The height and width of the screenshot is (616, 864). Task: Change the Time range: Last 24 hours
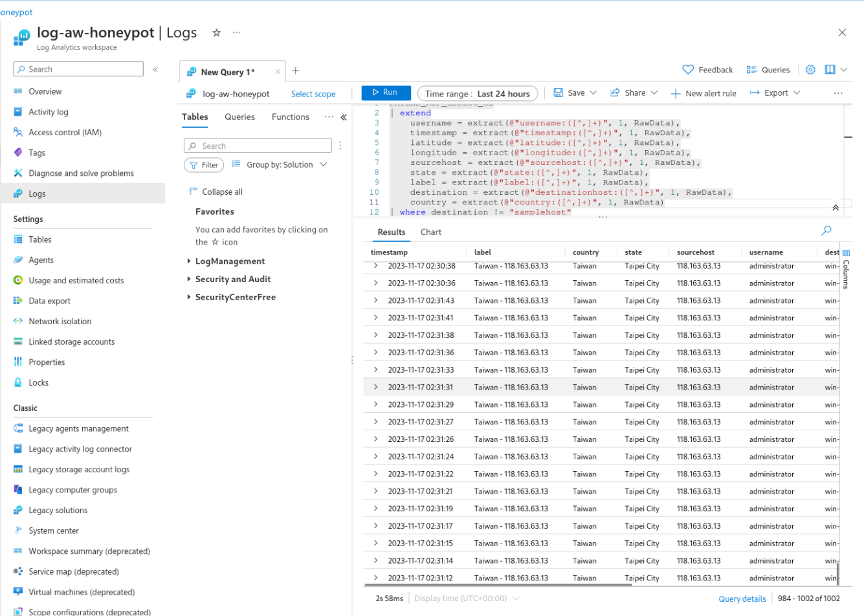[478, 94]
